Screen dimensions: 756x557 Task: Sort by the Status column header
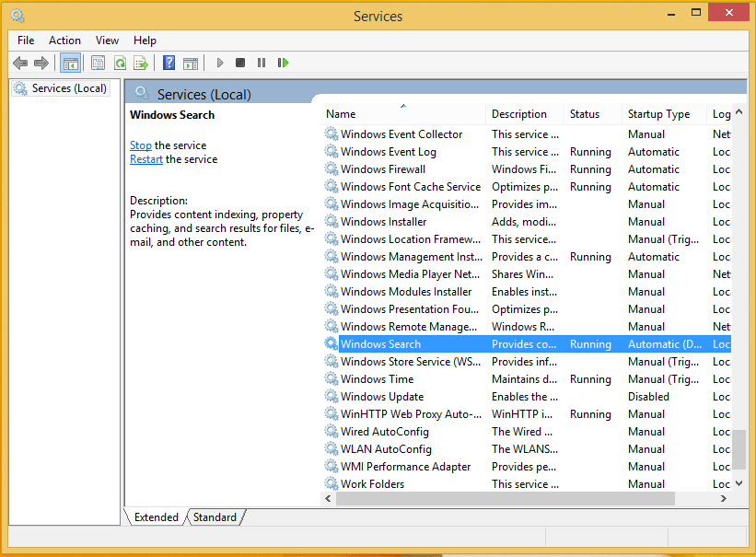click(593, 114)
